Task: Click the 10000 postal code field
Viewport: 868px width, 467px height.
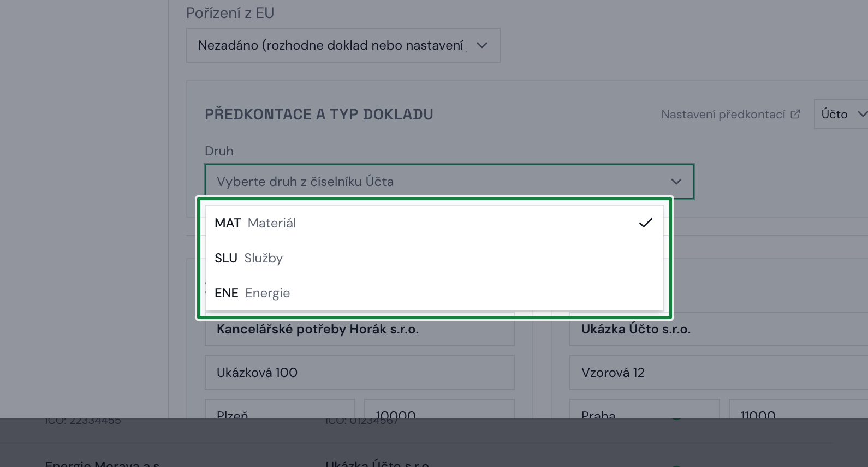Action: 439,409
